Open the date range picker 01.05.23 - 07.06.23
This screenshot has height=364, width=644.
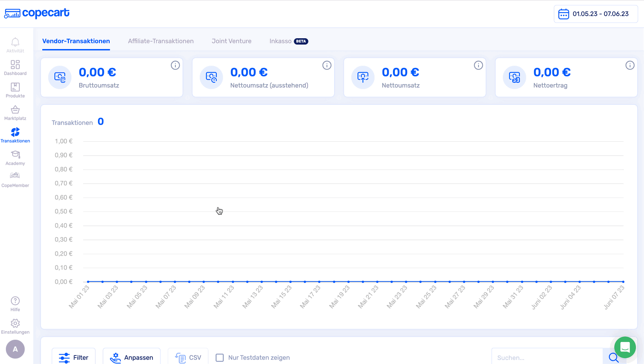coord(595,14)
